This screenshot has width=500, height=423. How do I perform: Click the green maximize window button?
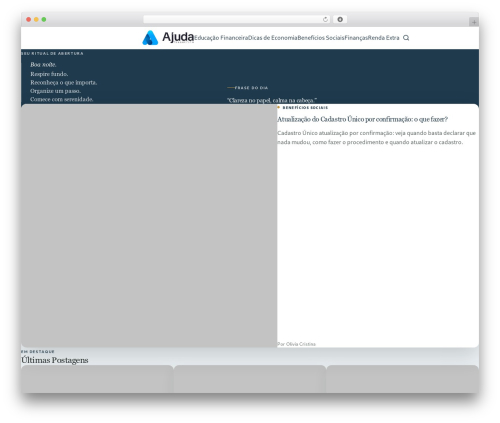(x=44, y=19)
